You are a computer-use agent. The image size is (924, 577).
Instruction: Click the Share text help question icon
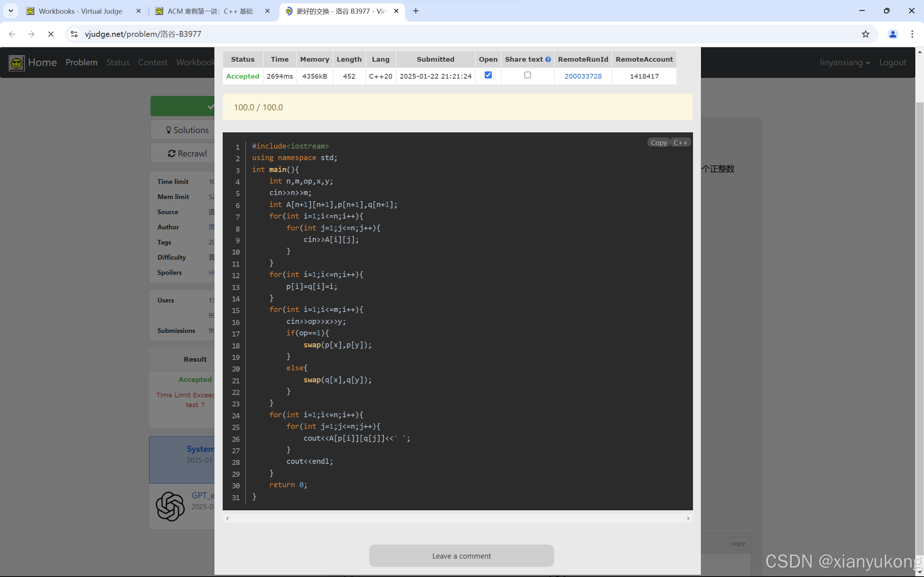pyautogui.click(x=548, y=60)
